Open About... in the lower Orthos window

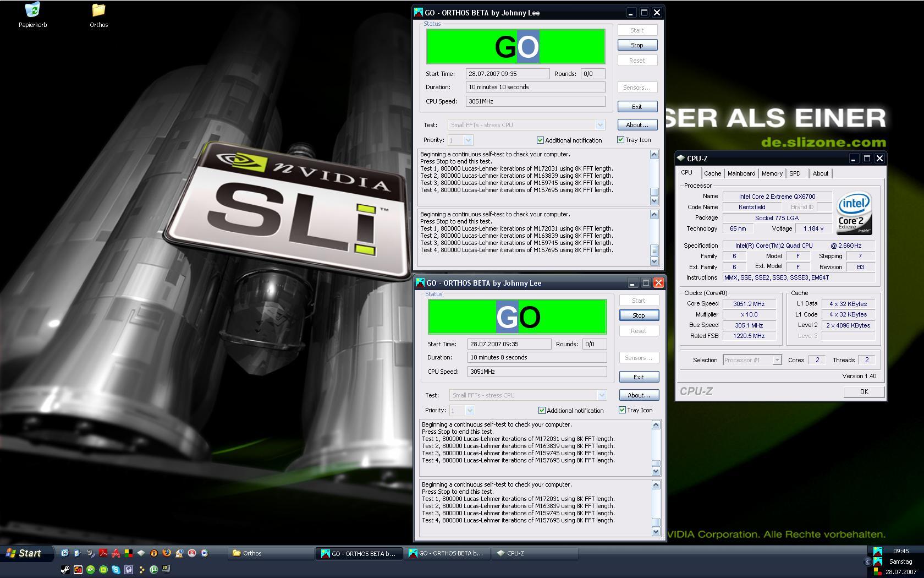[639, 395]
